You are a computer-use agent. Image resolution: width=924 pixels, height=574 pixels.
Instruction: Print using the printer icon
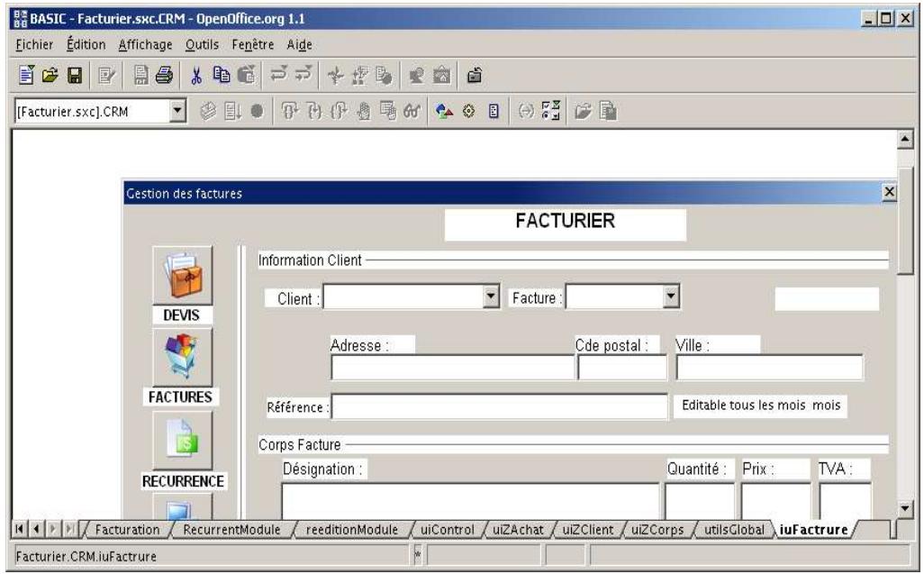point(165,76)
